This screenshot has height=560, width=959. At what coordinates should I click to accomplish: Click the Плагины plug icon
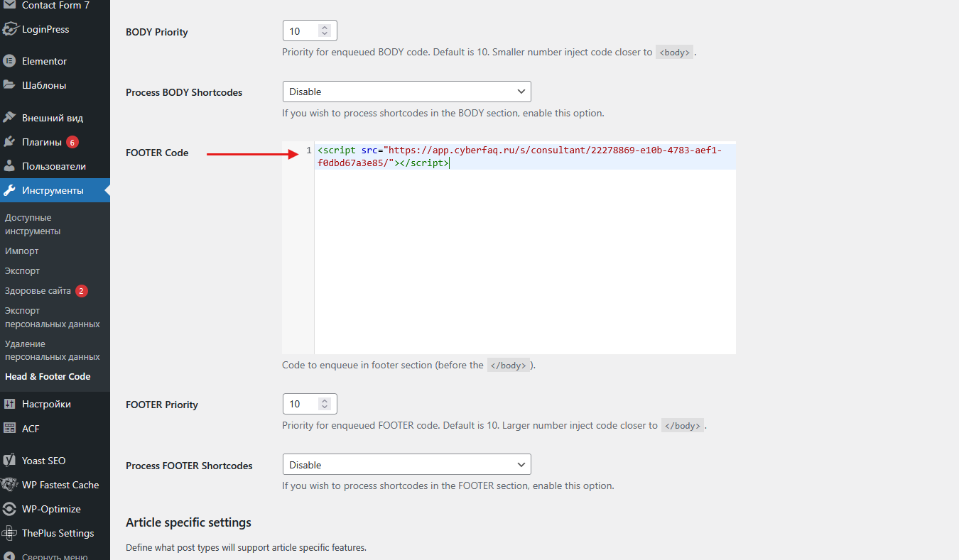click(10, 142)
